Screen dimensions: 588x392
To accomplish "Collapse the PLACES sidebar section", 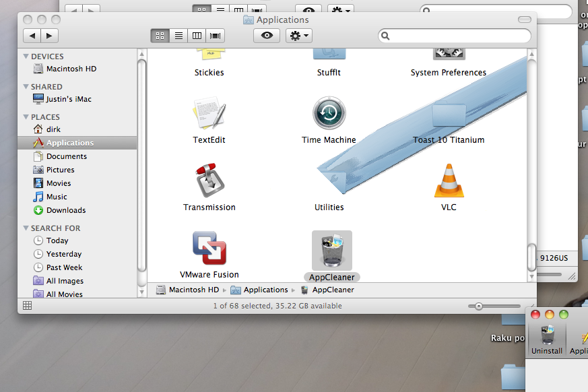I will (26, 117).
